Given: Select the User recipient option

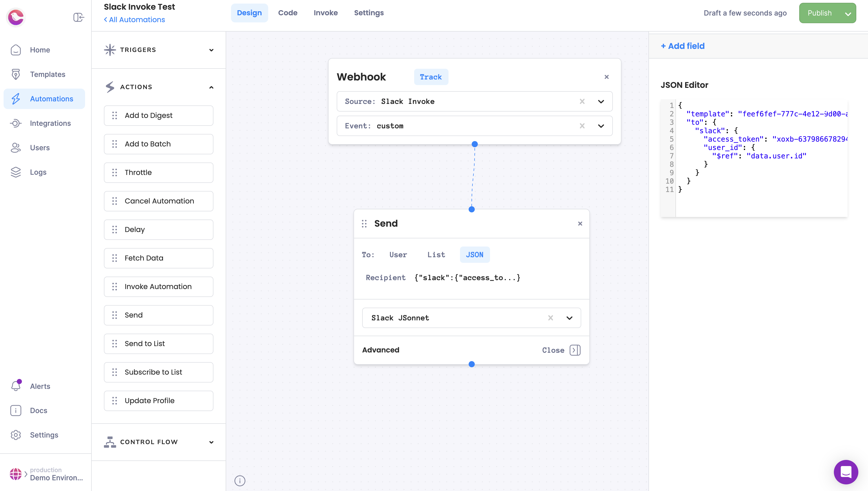Looking at the screenshot, I should coord(398,255).
